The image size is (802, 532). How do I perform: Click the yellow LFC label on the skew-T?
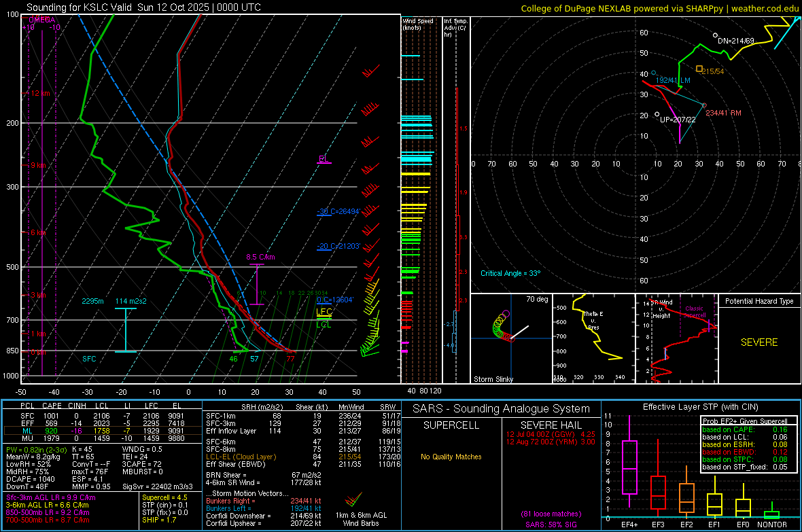324,312
